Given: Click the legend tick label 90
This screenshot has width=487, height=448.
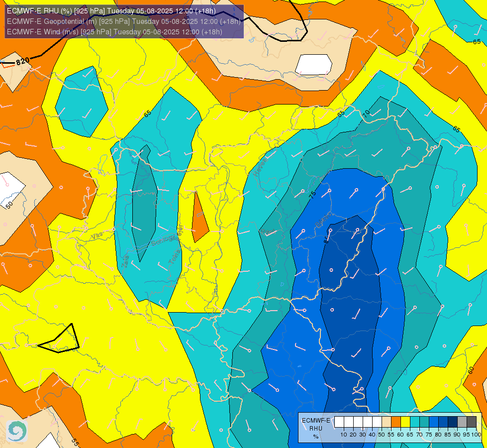Looking at the screenshot, I should (457, 435).
